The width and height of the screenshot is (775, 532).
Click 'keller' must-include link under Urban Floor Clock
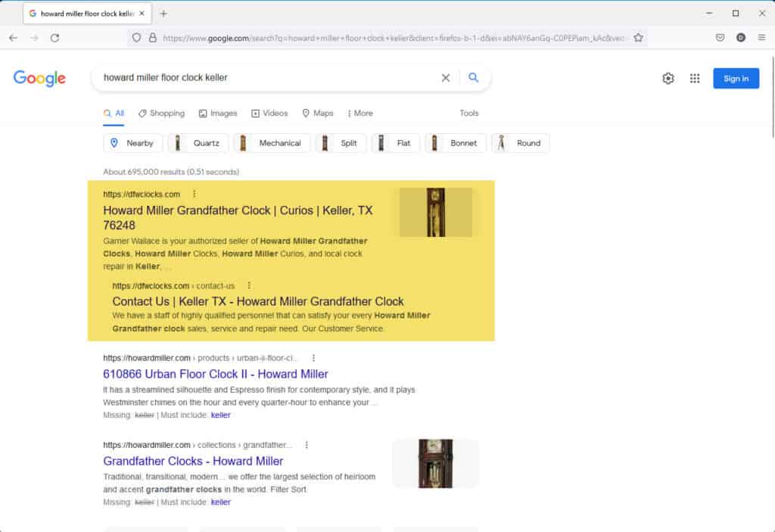[x=220, y=415]
